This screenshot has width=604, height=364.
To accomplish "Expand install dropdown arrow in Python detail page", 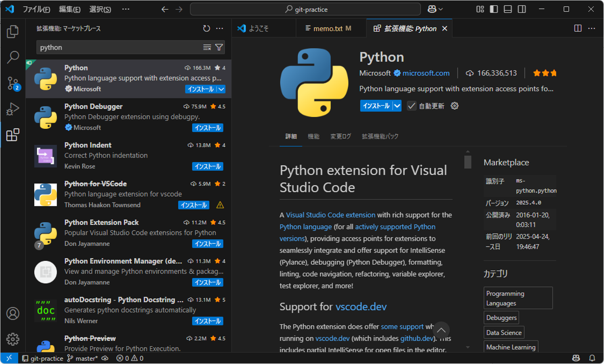I will [397, 106].
